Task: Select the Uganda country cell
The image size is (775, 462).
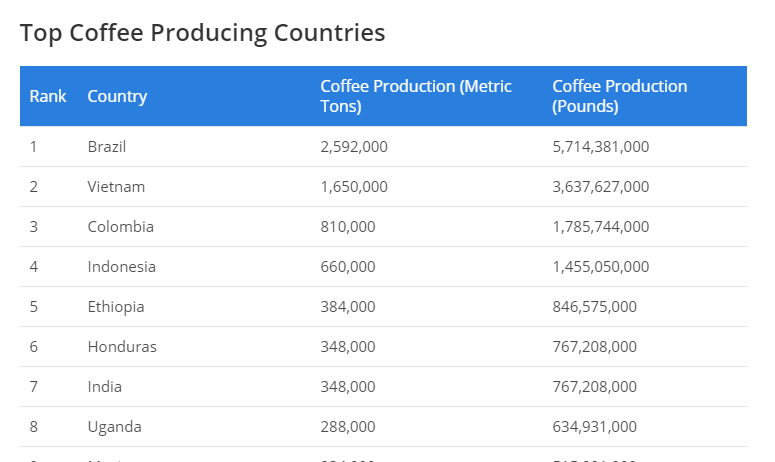Action: tap(114, 427)
